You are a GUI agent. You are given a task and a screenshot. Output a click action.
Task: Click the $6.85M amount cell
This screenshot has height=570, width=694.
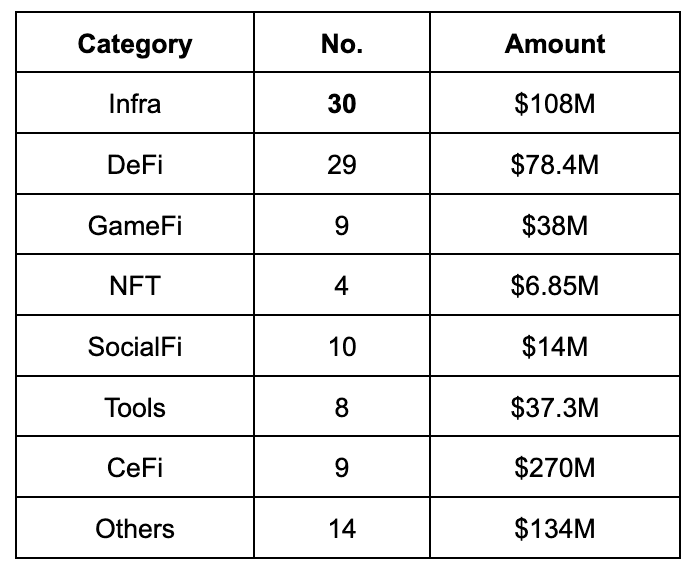555,285
